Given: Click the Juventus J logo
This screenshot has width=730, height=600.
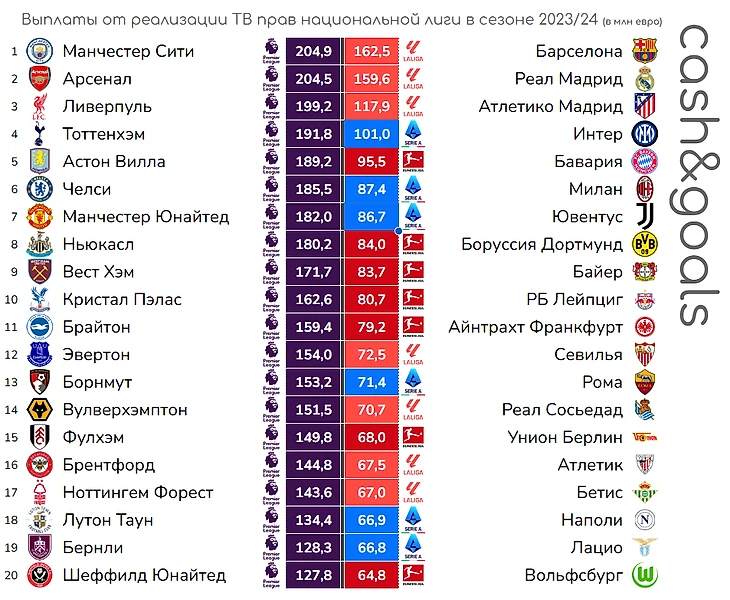Looking at the screenshot, I should pyautogui.click(x=646, y=216).
